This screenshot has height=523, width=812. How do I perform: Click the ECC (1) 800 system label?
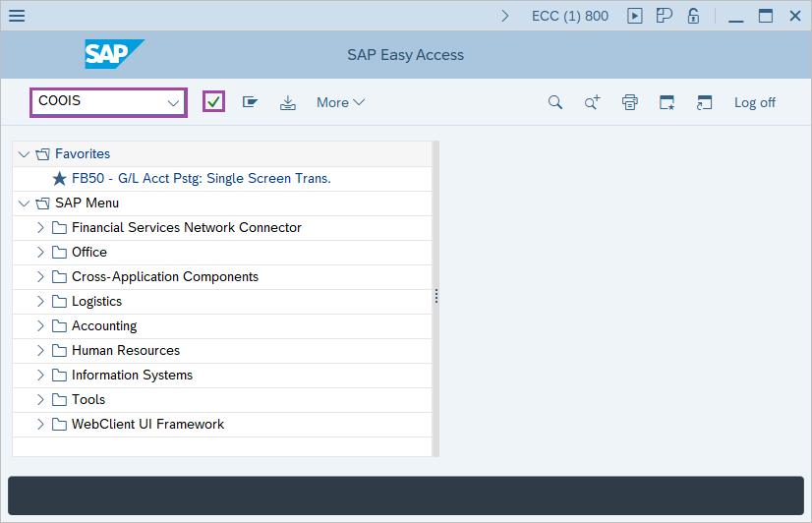pyautogui.click(x=569, y=16)
